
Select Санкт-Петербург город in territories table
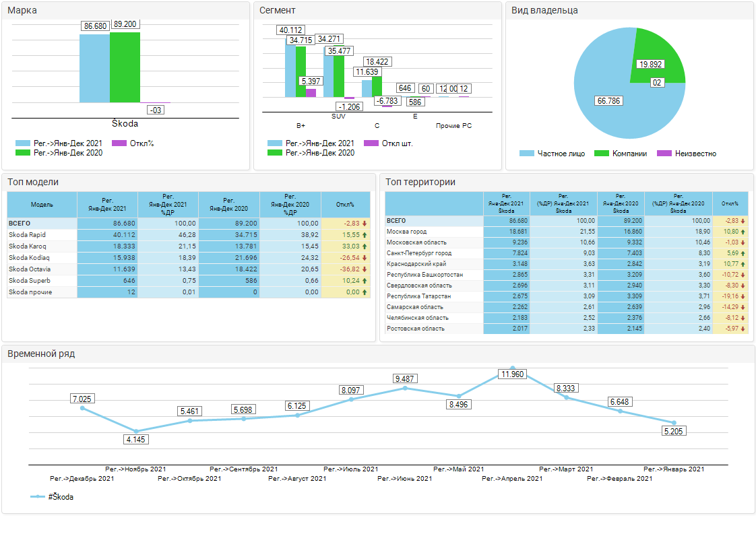pos(418,253)
